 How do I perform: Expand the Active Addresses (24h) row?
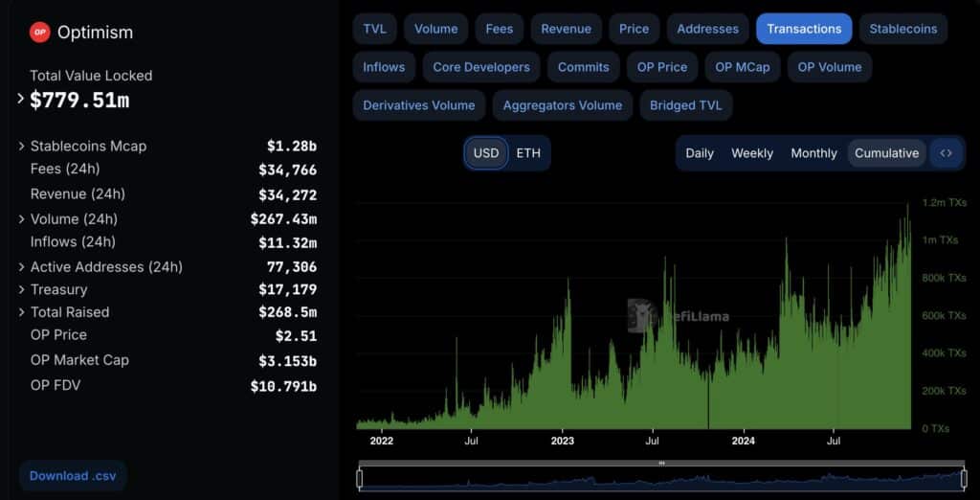(22, 267)
